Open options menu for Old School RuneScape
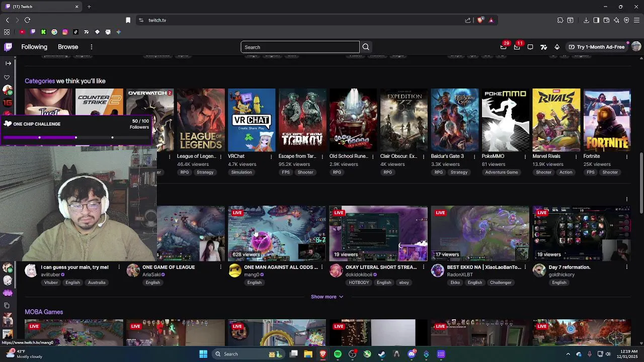This screenshot has height=362, width=644. (373, 157)
